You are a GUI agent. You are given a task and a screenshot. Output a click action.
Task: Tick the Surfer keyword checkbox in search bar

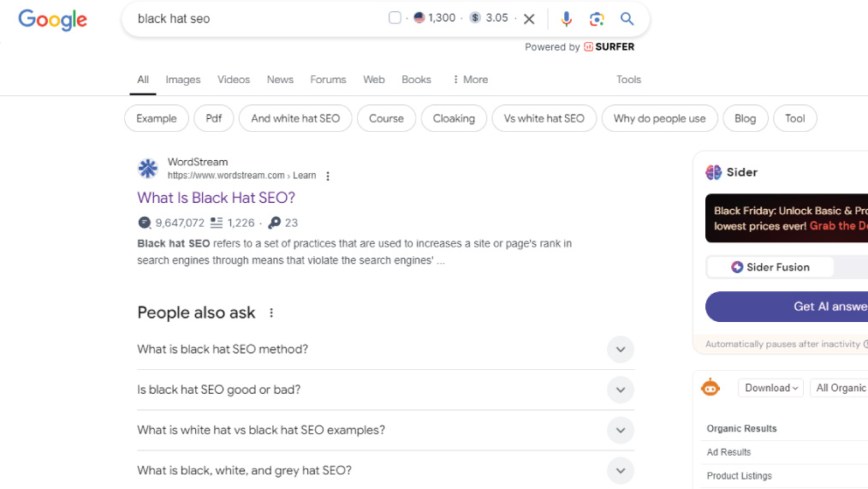[395, 18]
